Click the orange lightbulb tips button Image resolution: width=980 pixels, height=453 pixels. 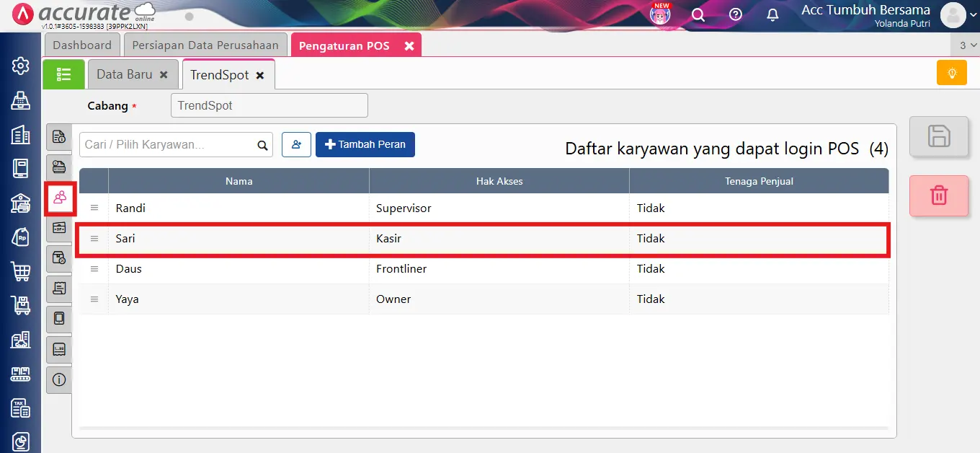click(951, 73)
